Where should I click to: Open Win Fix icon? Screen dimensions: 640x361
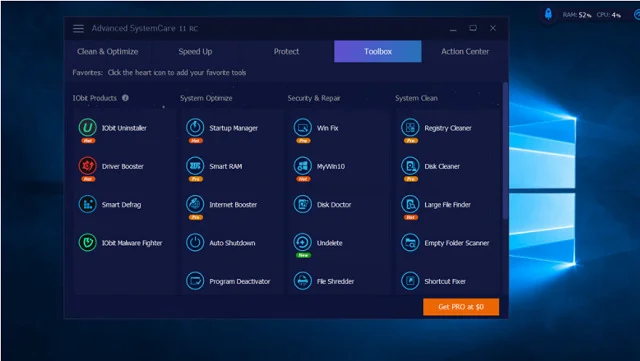(302, 127)
